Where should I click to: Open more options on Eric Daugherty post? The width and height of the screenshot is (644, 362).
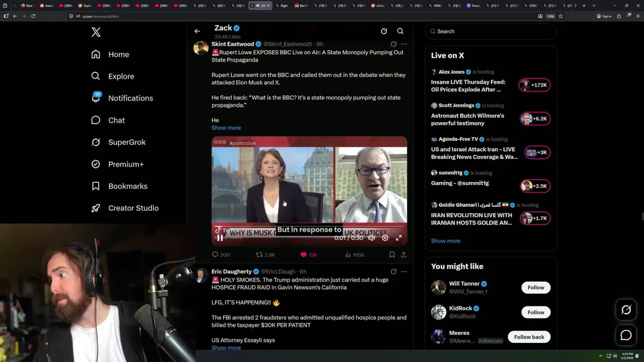(404, 271)
